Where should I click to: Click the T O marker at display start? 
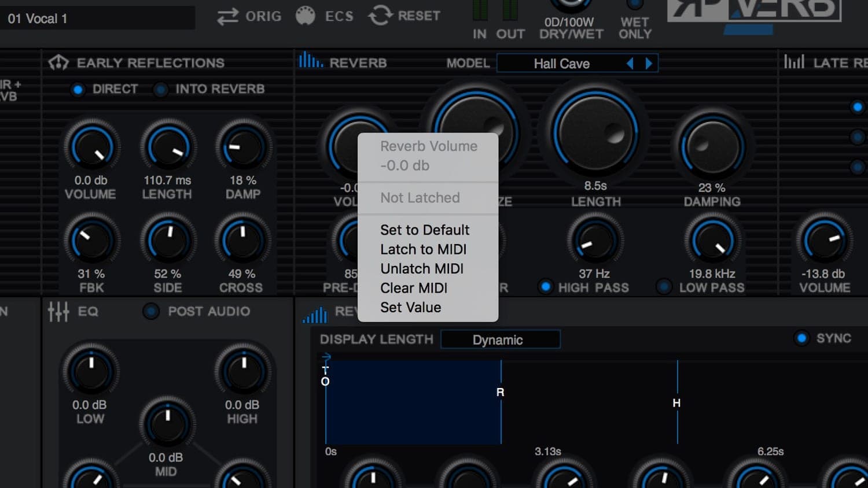[325, 376]
